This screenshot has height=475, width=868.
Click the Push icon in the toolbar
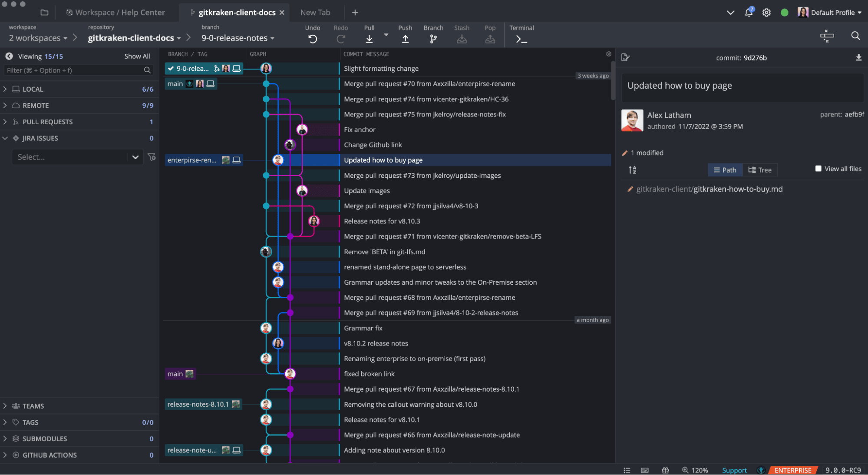(405, 38)
